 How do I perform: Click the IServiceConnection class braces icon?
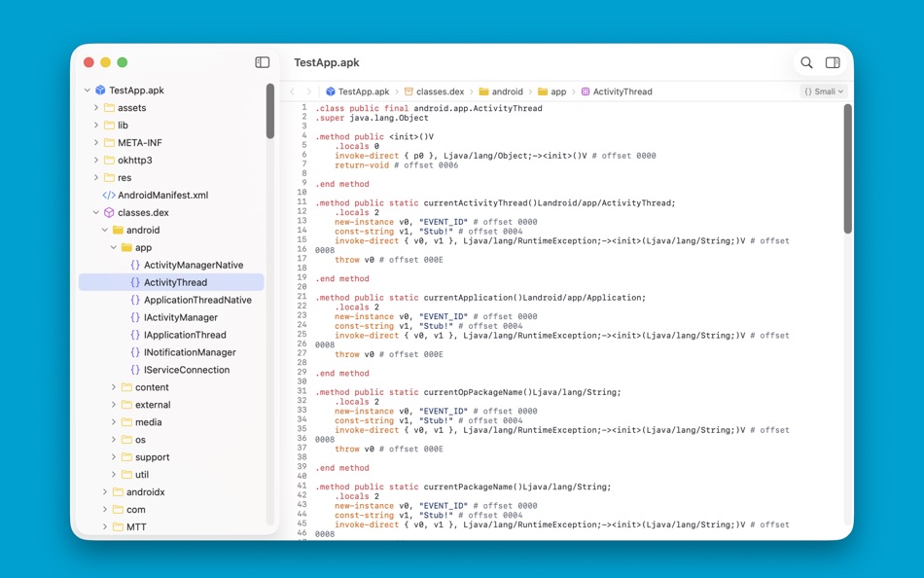pyautogui.click(x=135, y=370)
